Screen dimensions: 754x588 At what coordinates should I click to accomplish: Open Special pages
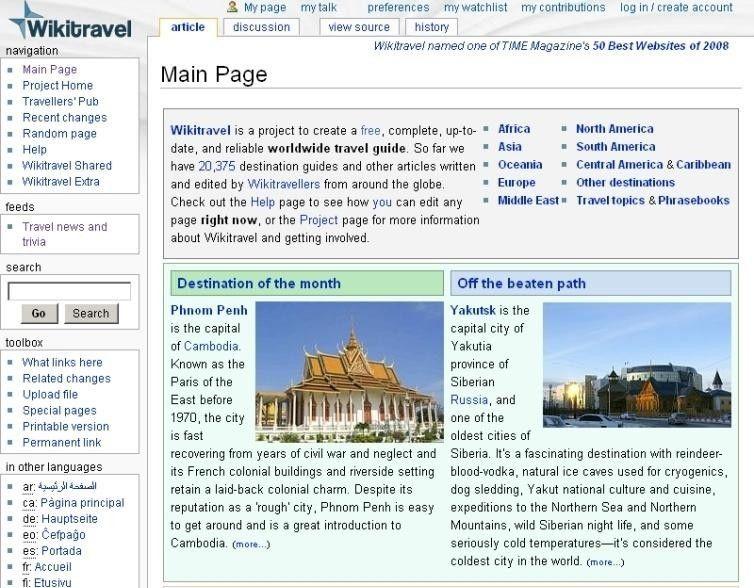point(59,410)
